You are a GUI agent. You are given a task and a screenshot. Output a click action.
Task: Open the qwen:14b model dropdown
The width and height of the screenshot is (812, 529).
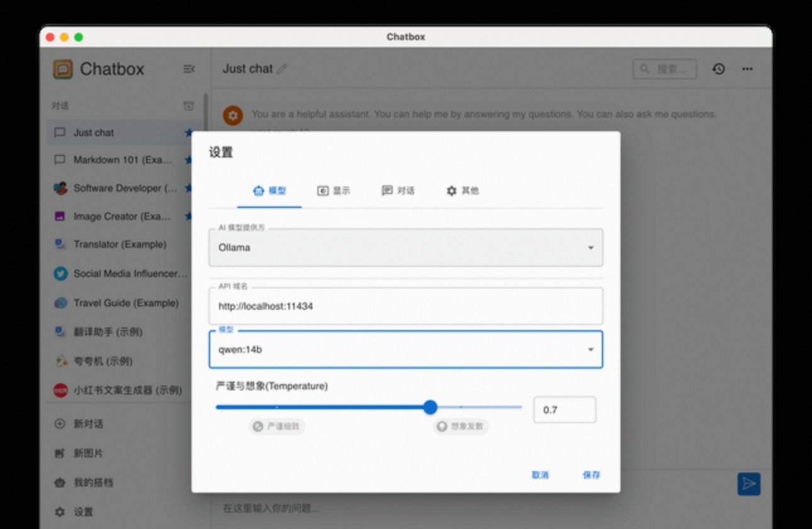(x=405, y=350)
